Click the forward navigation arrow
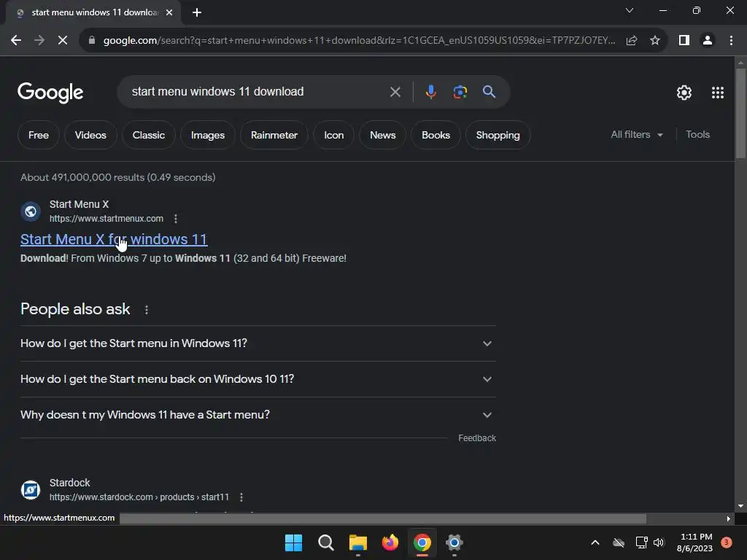Image resolution: width=747 pixels, height=560 pixels. tap(39, 41)
